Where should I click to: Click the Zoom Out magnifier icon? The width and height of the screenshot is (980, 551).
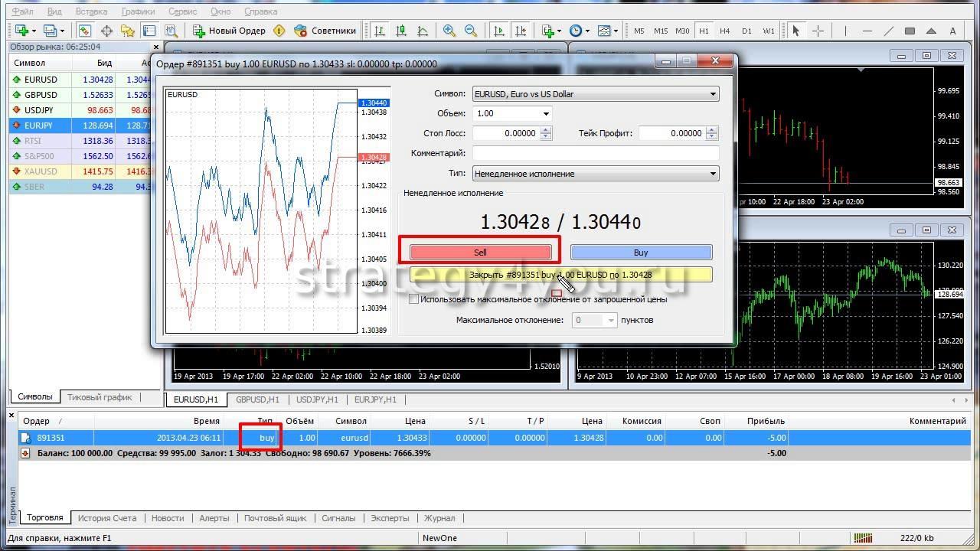(471, 31)
